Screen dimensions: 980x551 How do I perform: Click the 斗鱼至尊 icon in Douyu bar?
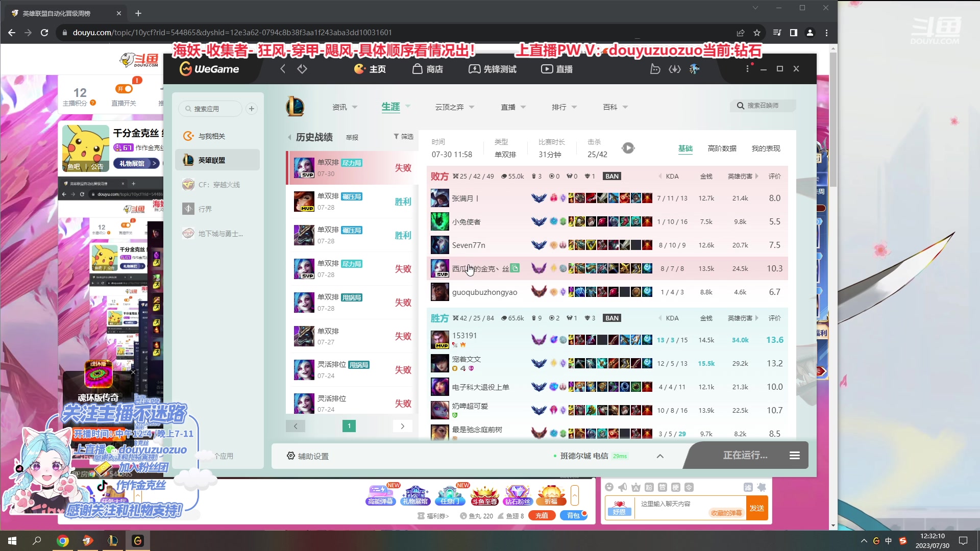point(484,495)
